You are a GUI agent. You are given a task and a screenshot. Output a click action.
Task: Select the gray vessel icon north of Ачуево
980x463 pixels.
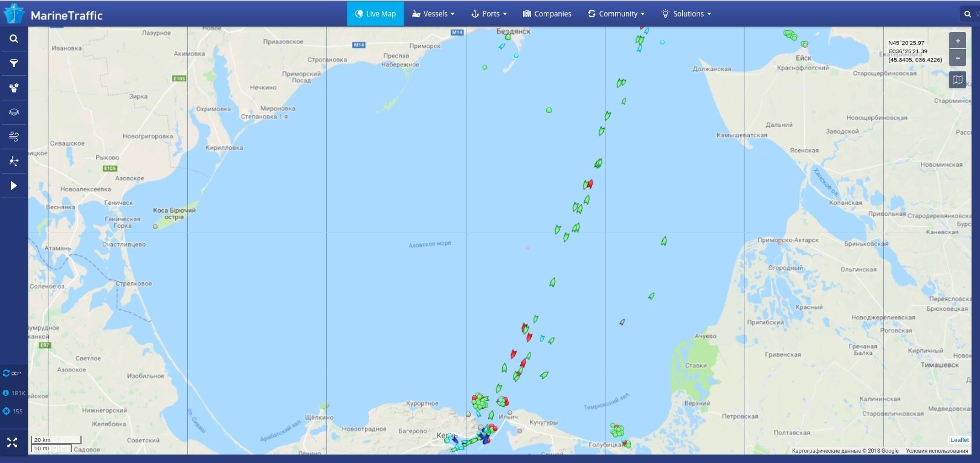pos(622,322)
